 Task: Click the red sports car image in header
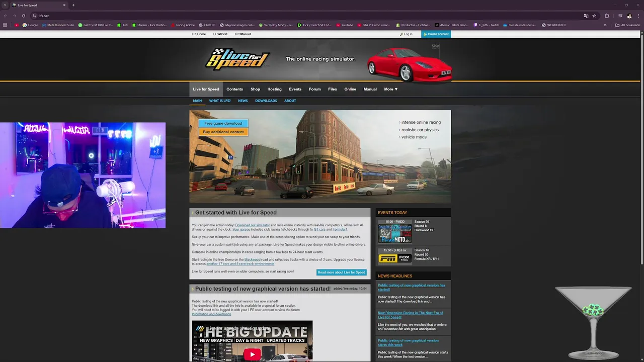[410, 64]
